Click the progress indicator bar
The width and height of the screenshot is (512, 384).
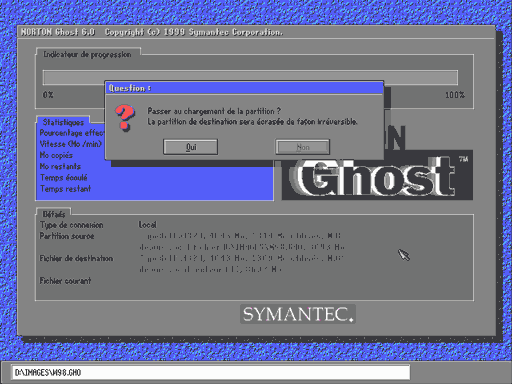click(x=250, y=77)
